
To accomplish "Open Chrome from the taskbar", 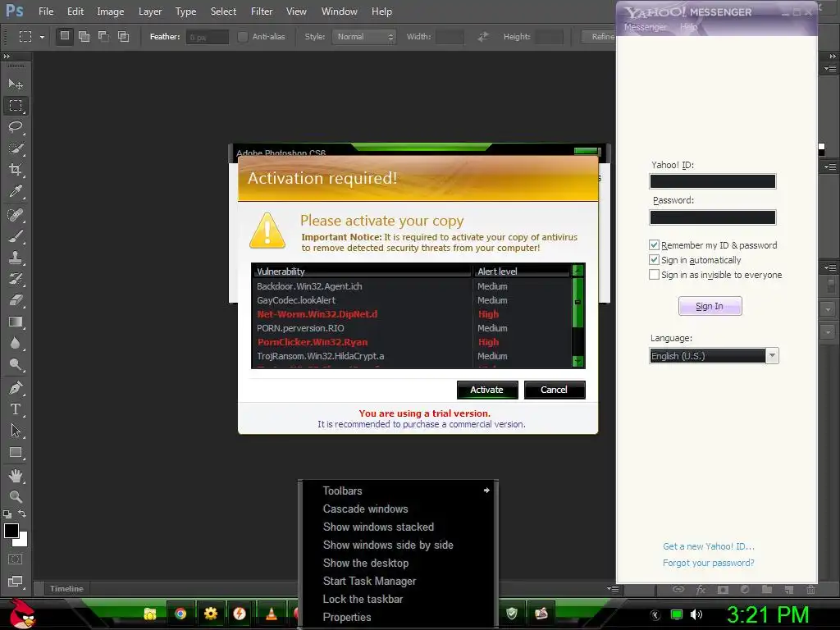I will pyautogui.click(x=180, y=614).
